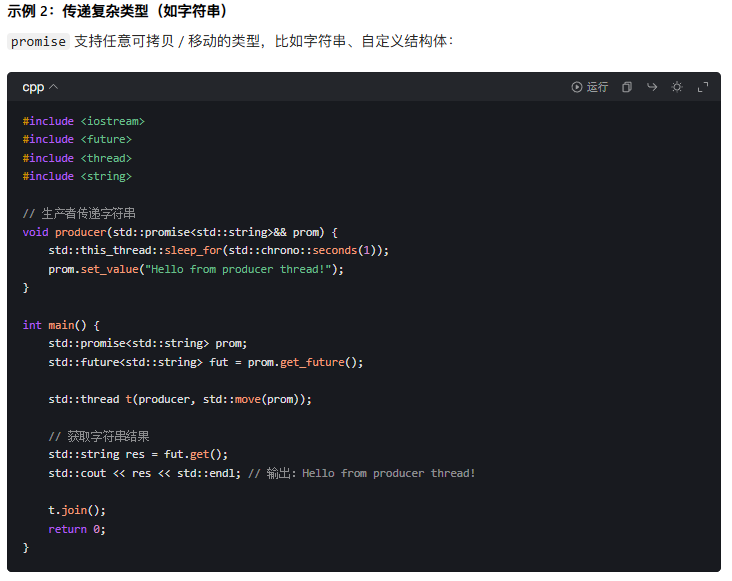Click 'get_future' call in code
Image resolution: width=732 pixels, height=581 pixels.
[312, 362]
